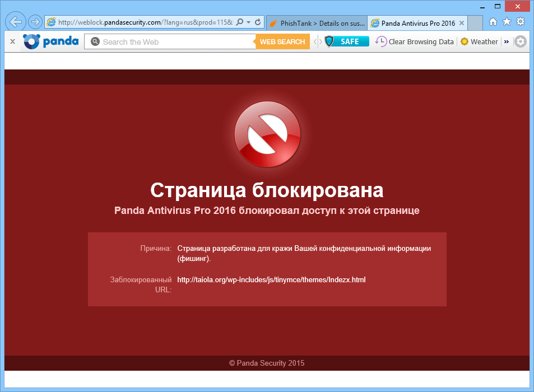Open the Panda toolbar settings gear
This screenshot has height=392, width=534.
coord(521,41)
